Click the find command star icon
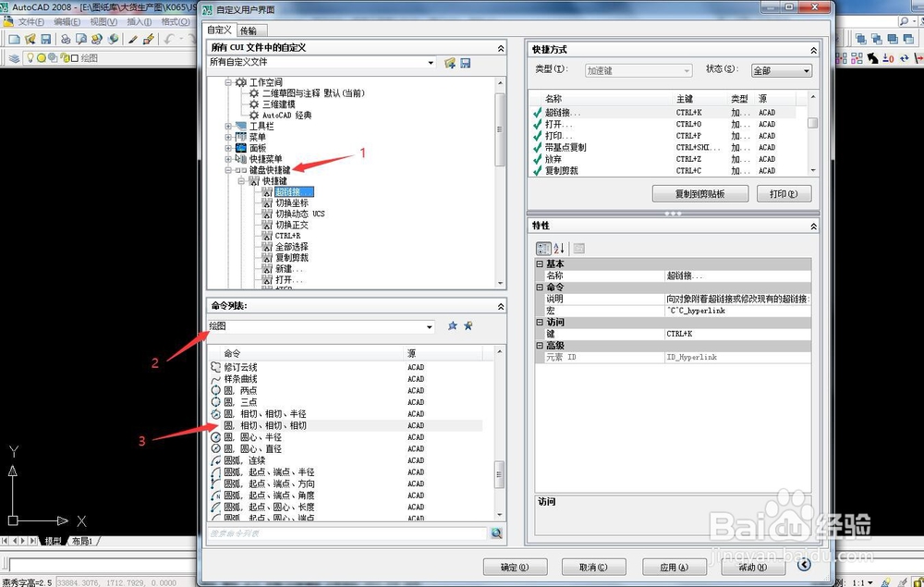924x587 pixels. (452, 325)
